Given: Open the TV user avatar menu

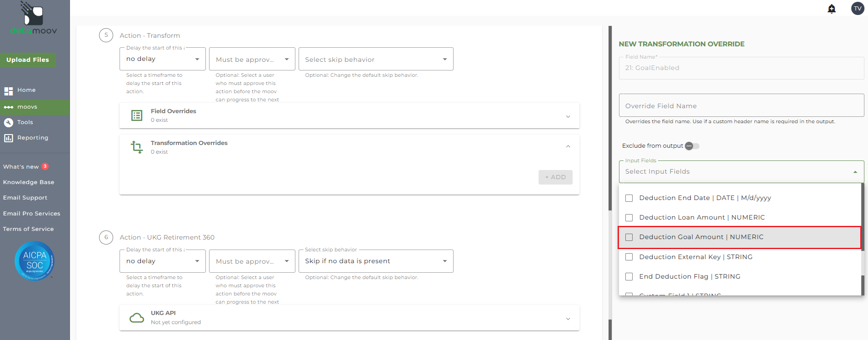Looking at the screenshot, I should (857, 9).
